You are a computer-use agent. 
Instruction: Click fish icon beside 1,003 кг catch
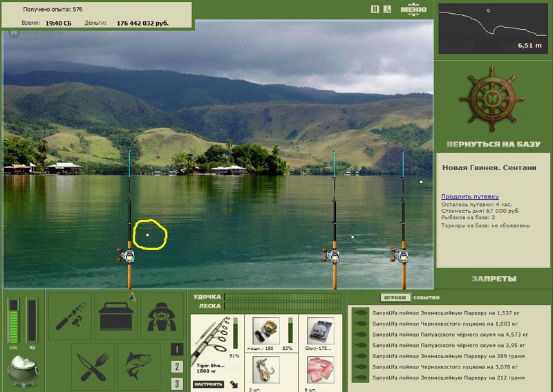360,324
